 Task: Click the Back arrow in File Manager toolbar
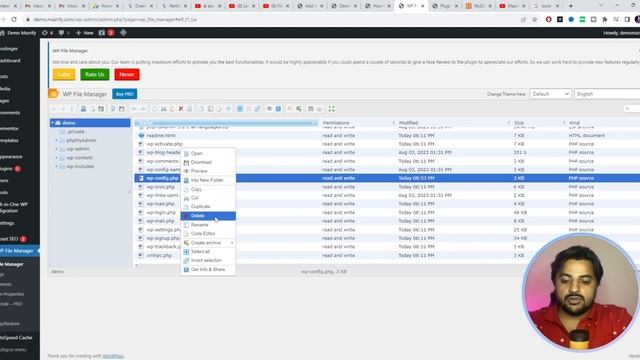(x=54, y=109)
